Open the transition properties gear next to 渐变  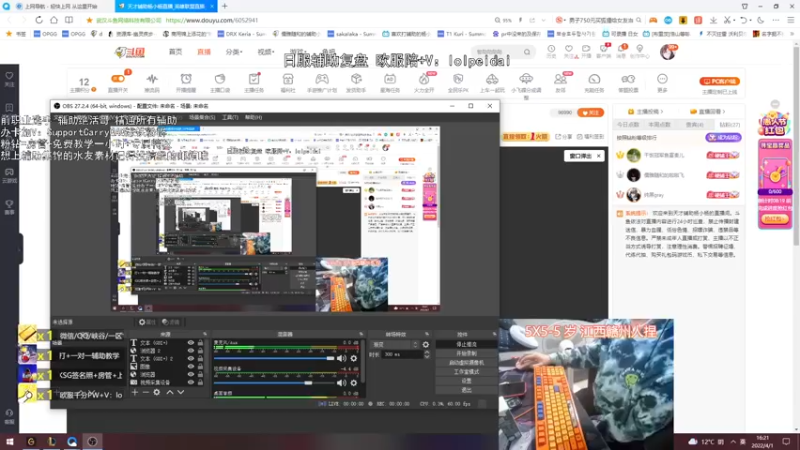[426, 345]
